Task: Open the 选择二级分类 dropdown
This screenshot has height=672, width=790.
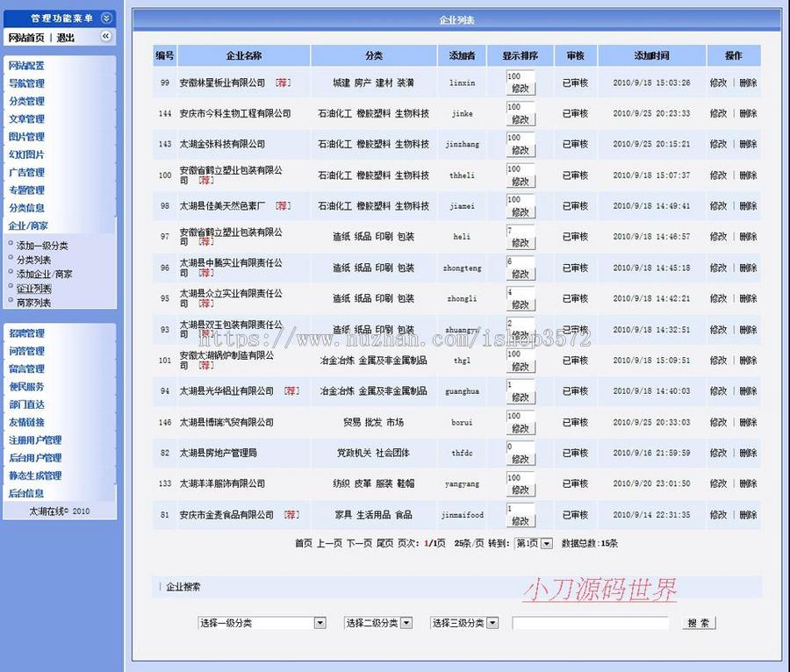Action: (377, 623)
